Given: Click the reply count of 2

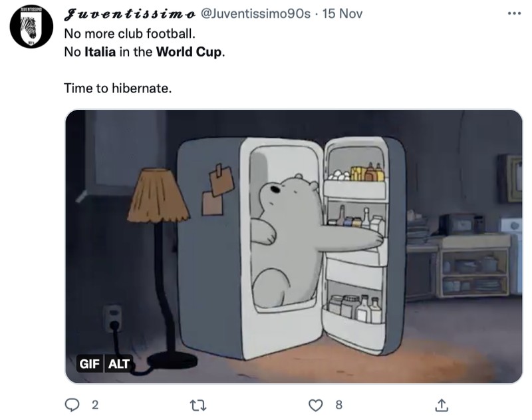Looking at the screenshot, I should [95, 405].
